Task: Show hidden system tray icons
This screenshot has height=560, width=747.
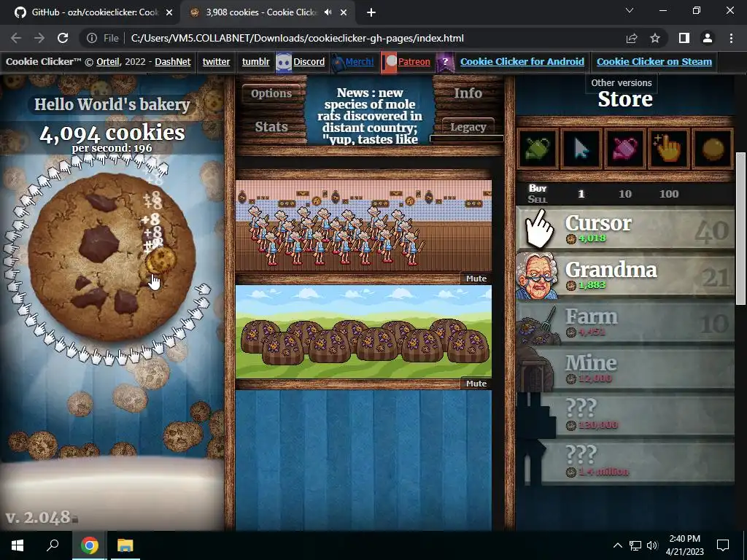Action: (617, 545)
